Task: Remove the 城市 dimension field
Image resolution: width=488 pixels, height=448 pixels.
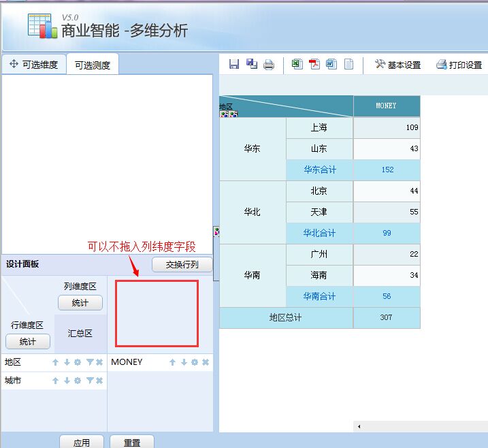Action: tap(99, 381)
